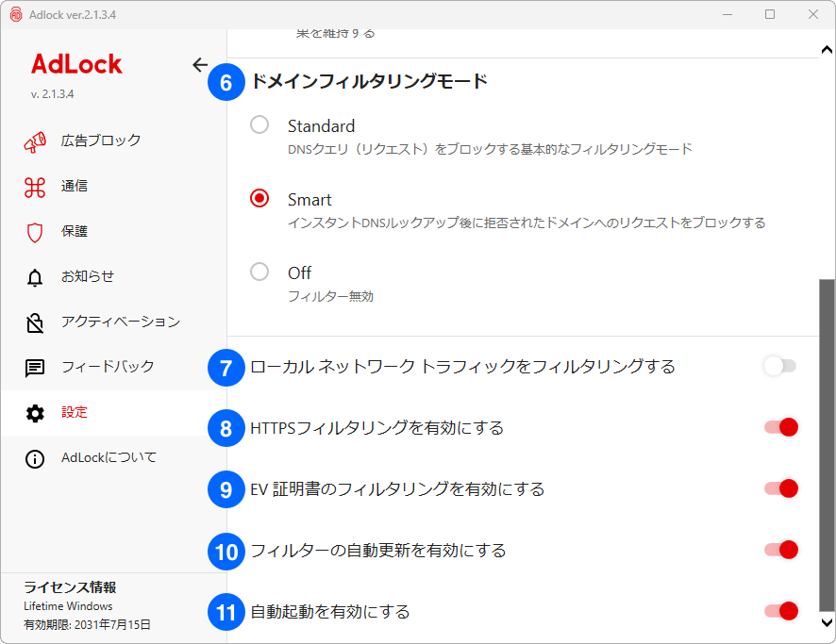The image size is (836, 644).
Task: Disable the HTTPSフィルタリング toggle
Action: click(781, 427)
